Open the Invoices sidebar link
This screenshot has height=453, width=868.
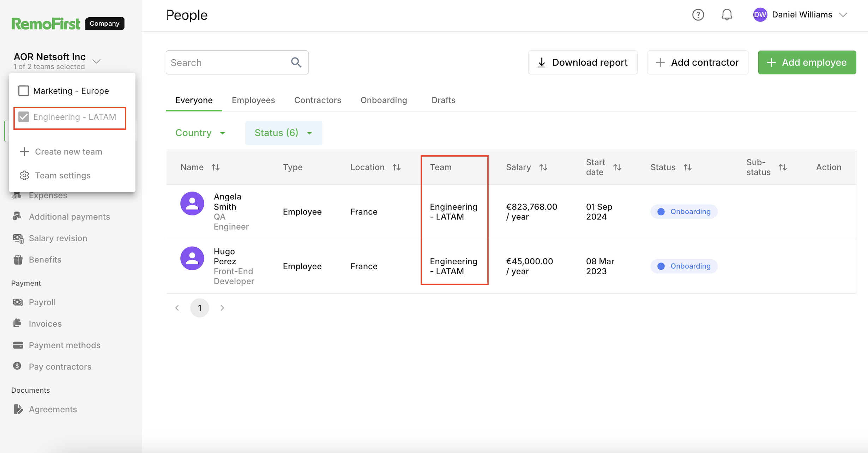45,324
